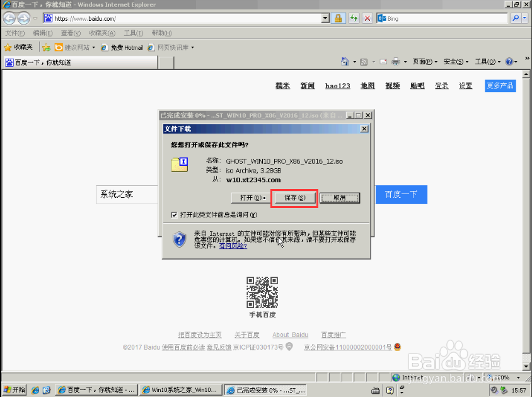Open the hao123 link
Screen dimensions: 532x397
[338, 86]
